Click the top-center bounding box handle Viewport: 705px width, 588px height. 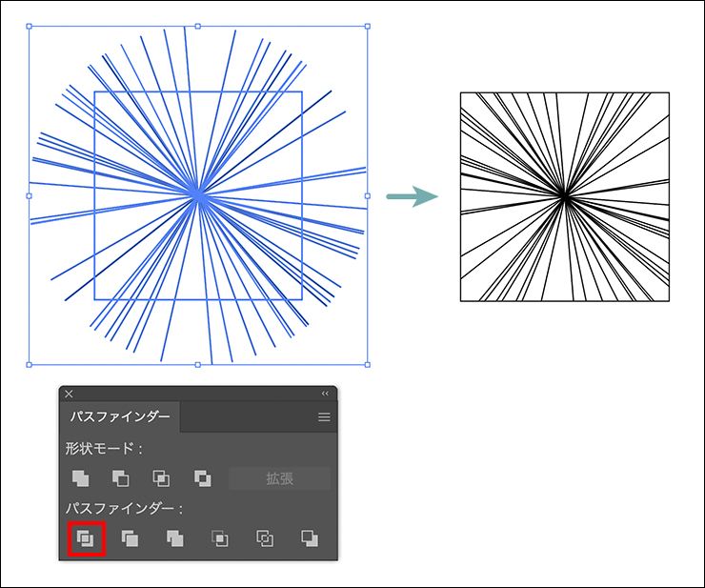[198, 27]
